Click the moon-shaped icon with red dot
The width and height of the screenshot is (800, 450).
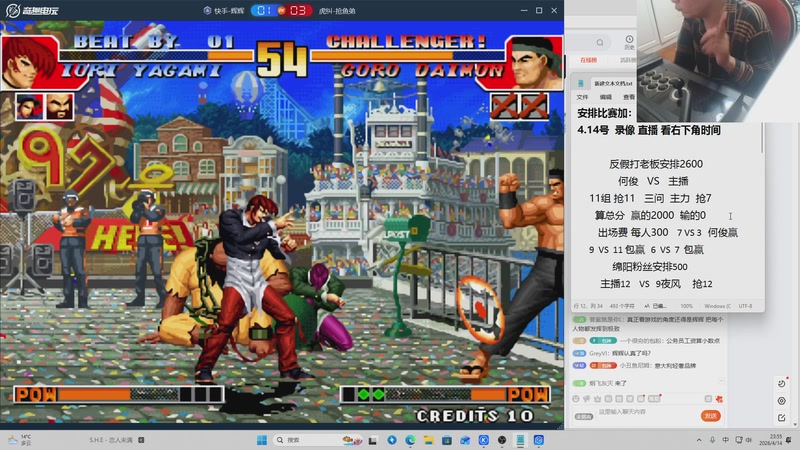coord(782,383)
